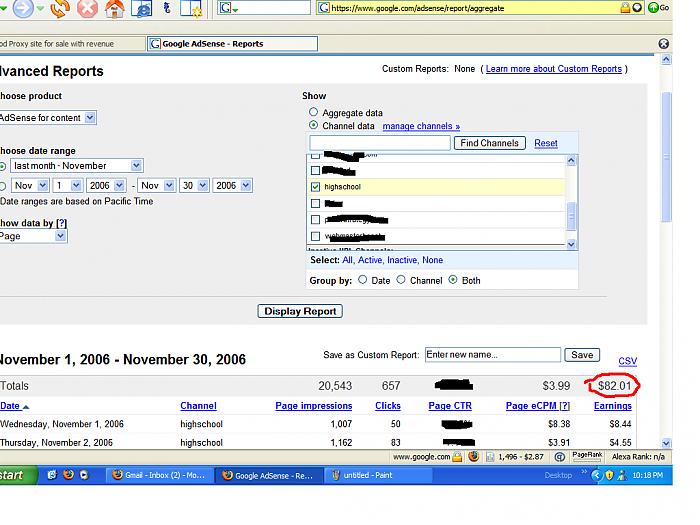Group by Both radio button
This screenshot has width=700, height=525.
coord(453,279)
